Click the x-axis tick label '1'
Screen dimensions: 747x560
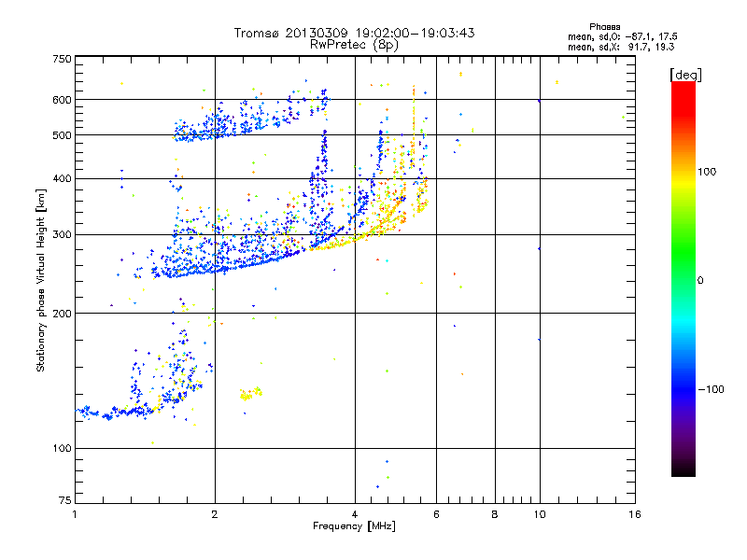(75, 514)
